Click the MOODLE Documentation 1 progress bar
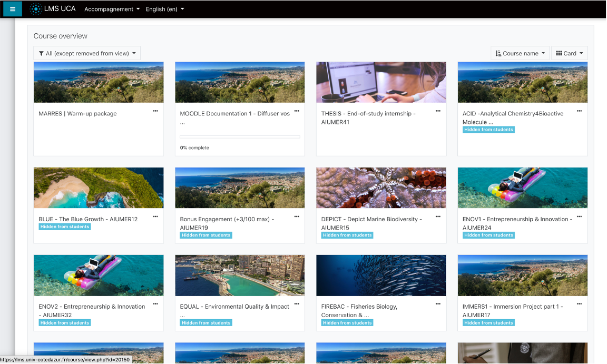607x364 pixels. tap(240, 137)
